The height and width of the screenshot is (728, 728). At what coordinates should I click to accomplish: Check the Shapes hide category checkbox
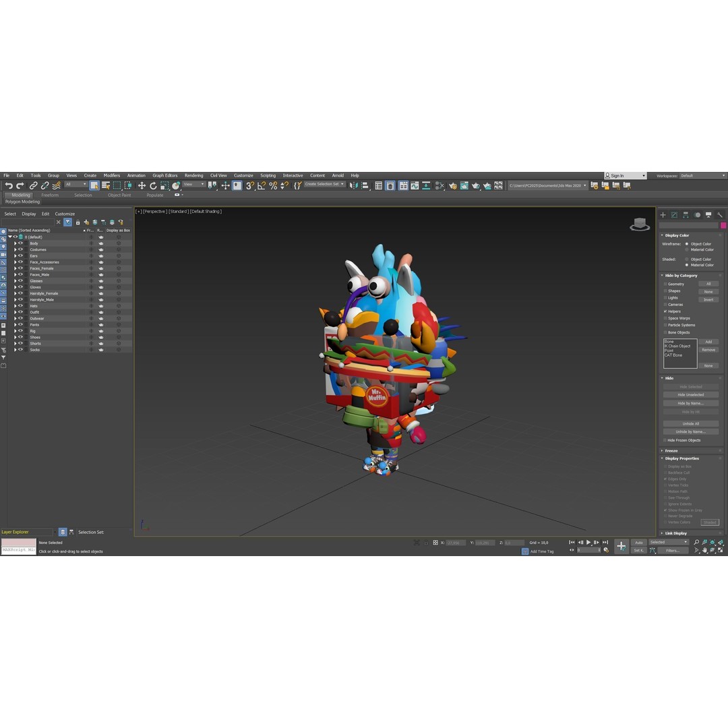tap(665, 291)
